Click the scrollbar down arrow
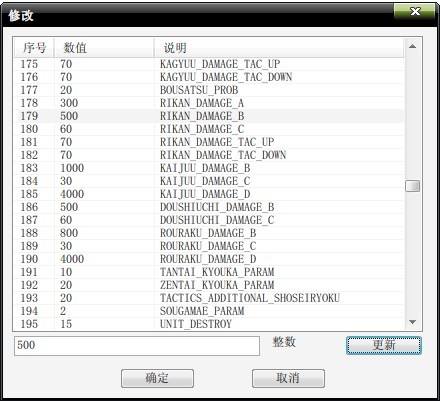 tap(412, 322)
